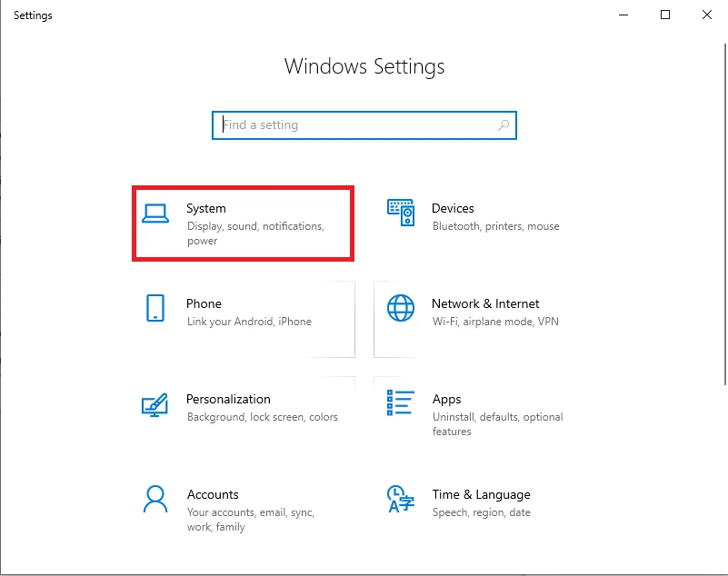Viewport: 728px width, 576px height.
Task: Open the Personalization settings label
Action: 228,399
